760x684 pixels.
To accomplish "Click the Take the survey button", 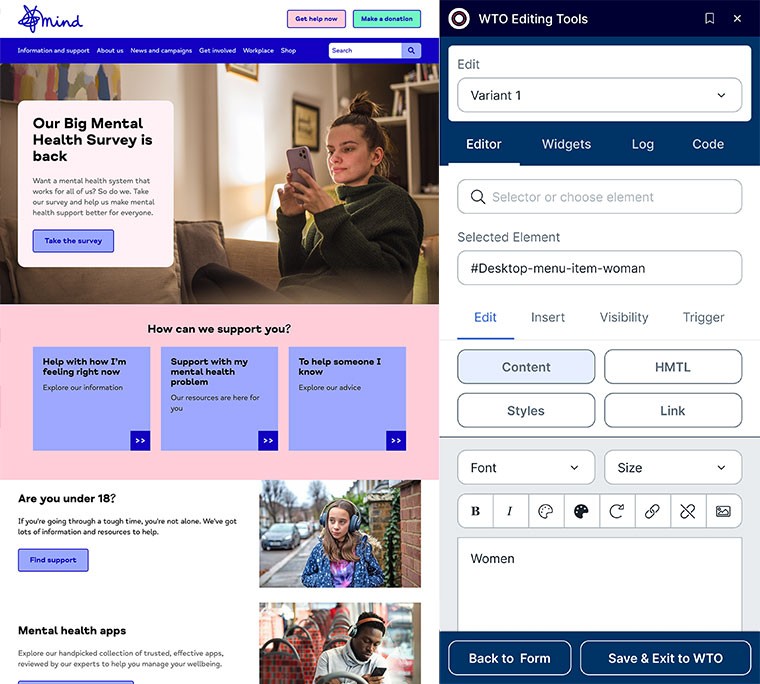I will point(73,241).
